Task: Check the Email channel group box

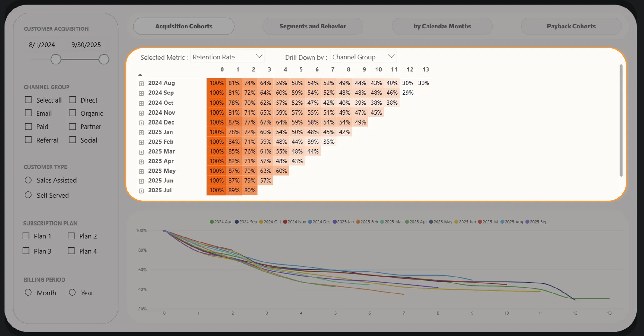Action: pos(28,113)
